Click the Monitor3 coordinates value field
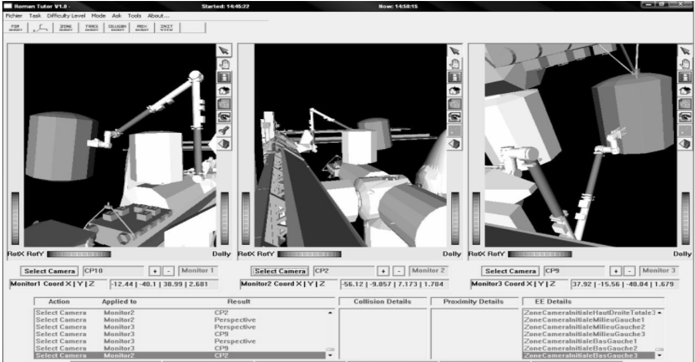The width and height of the screenshot is (695, 362). click(625, 284)
